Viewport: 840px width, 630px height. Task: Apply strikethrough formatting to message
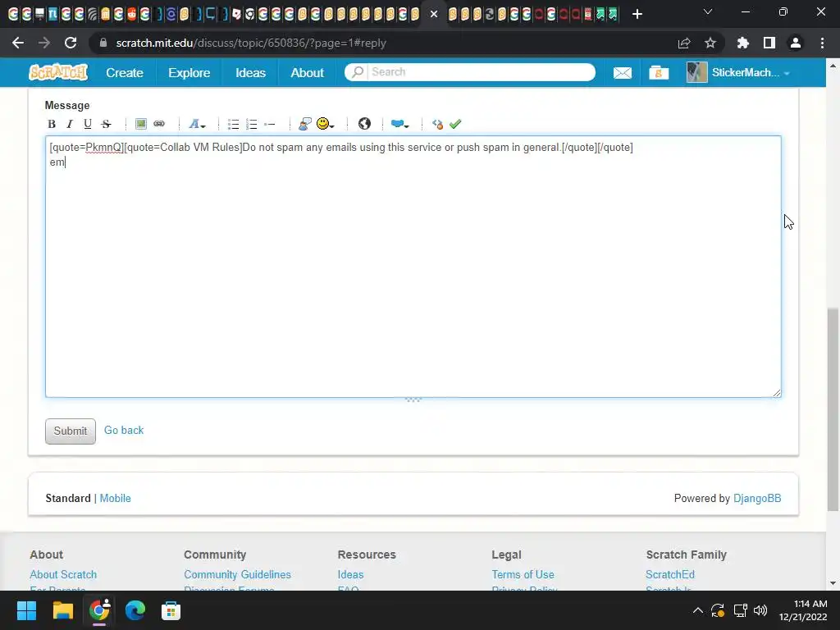coord(106,124)
